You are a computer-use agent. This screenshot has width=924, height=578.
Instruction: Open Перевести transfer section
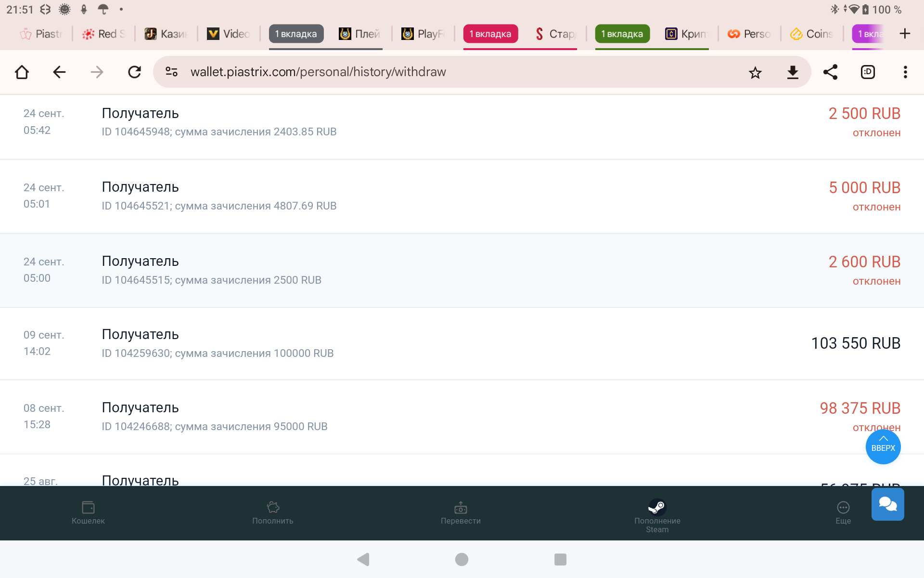click(461, 512)
